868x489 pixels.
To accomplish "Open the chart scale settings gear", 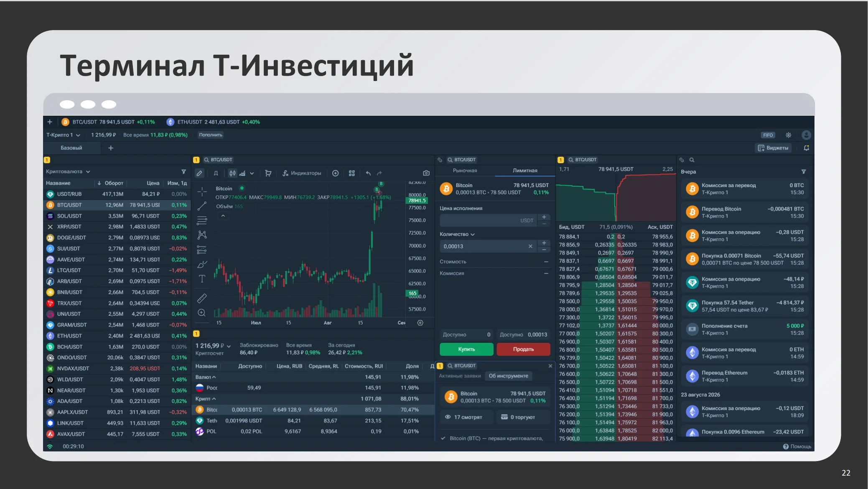I will (420, 323).
